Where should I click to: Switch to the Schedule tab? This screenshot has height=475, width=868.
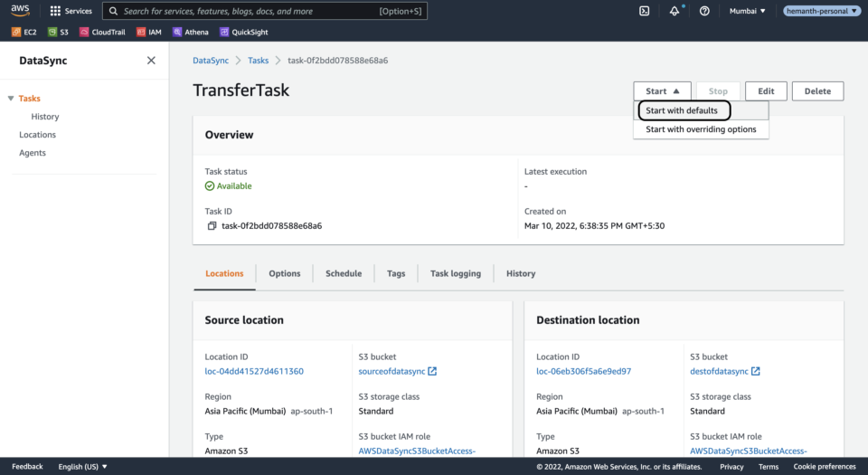pos(344,273)
